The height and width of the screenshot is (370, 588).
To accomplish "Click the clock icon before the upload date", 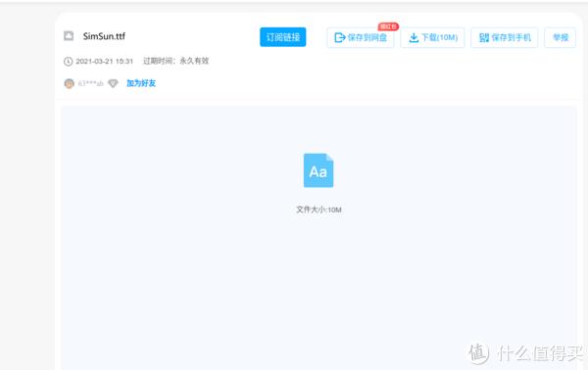I will 68,62.
